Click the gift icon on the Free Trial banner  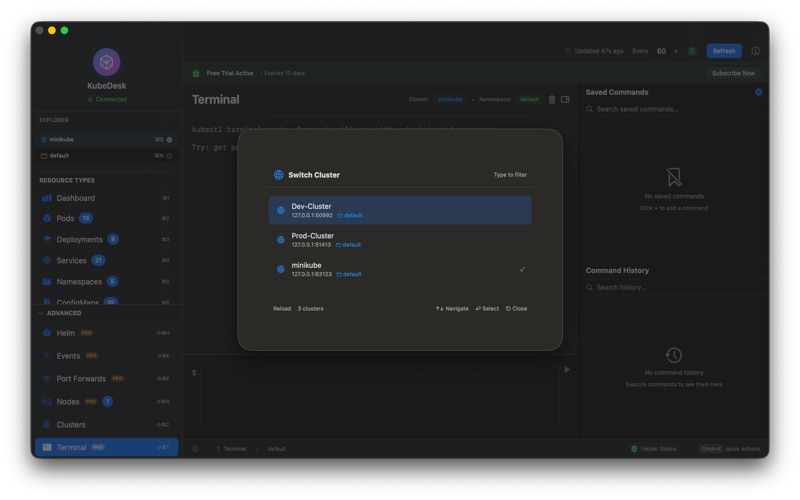[196, 73]
